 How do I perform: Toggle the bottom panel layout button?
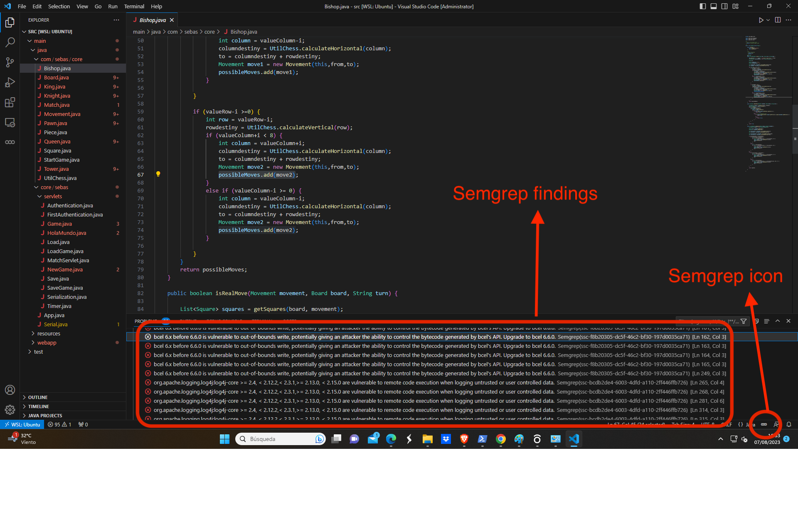714,6
